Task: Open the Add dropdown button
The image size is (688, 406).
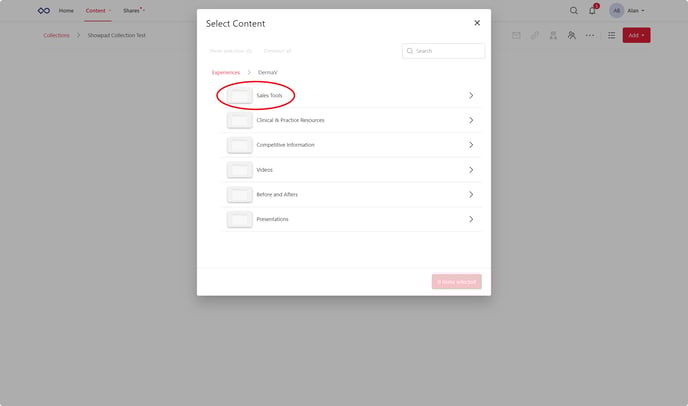Action: coord(636,35)
